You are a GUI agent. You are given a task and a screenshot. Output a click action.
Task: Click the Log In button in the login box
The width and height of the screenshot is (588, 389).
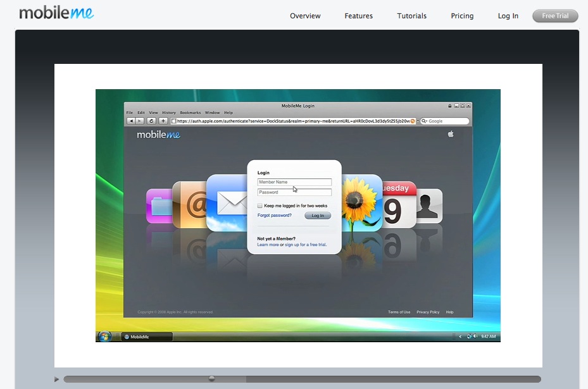coord(318,216)
